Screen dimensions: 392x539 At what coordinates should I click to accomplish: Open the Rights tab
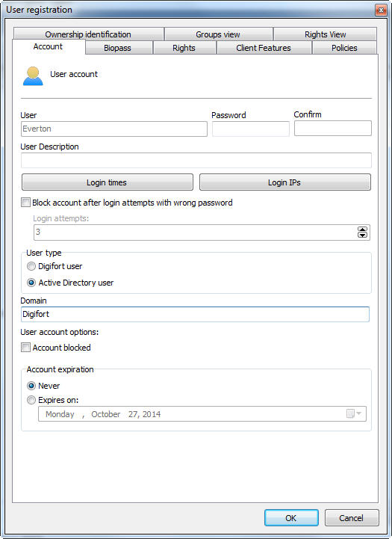(184, 48)
